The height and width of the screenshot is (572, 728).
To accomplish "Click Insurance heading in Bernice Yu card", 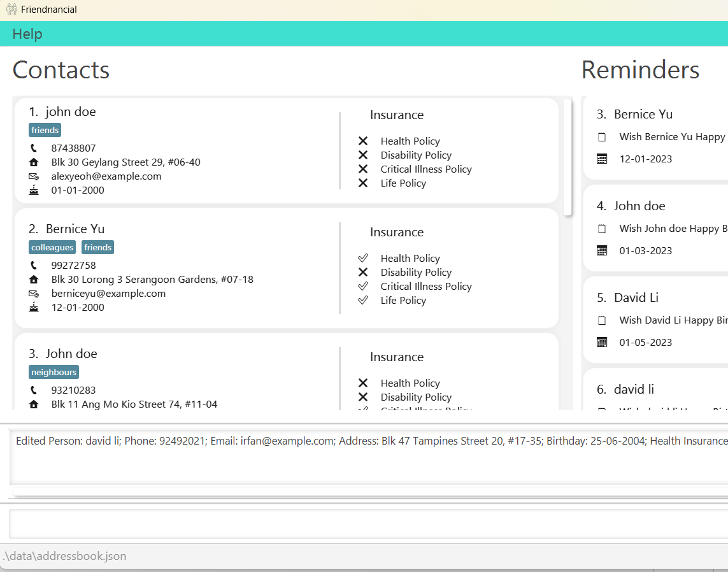I will coord(397,232).
